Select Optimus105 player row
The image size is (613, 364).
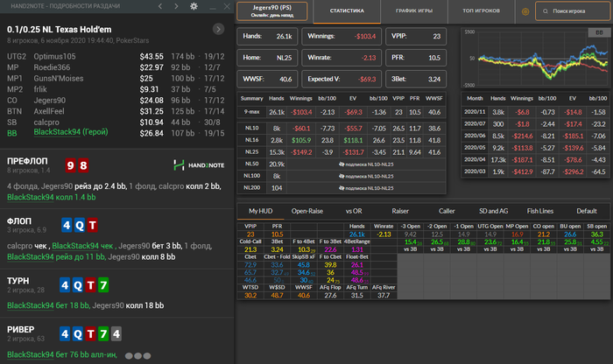(x=116, y=56)
